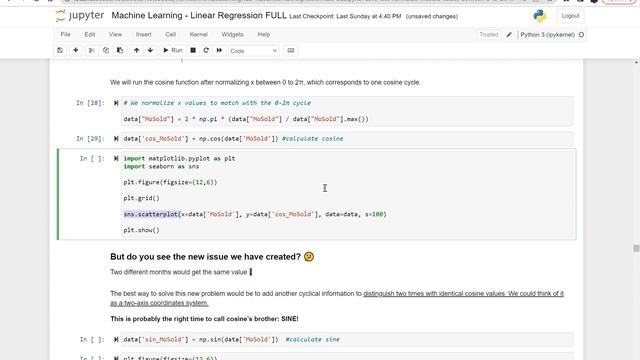640x360 pixels.
Task: Click the plt.show() line
Action: 142,230
